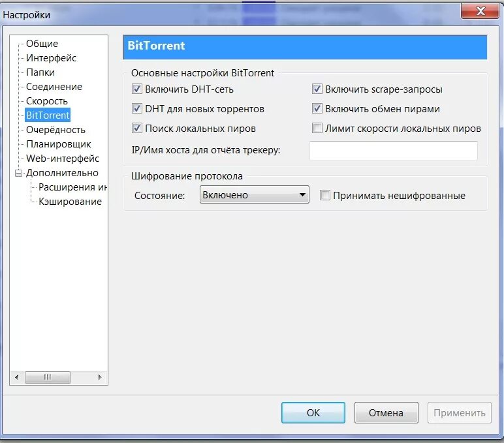Select Кэширование subsection
504x443 pixels.
70,202
